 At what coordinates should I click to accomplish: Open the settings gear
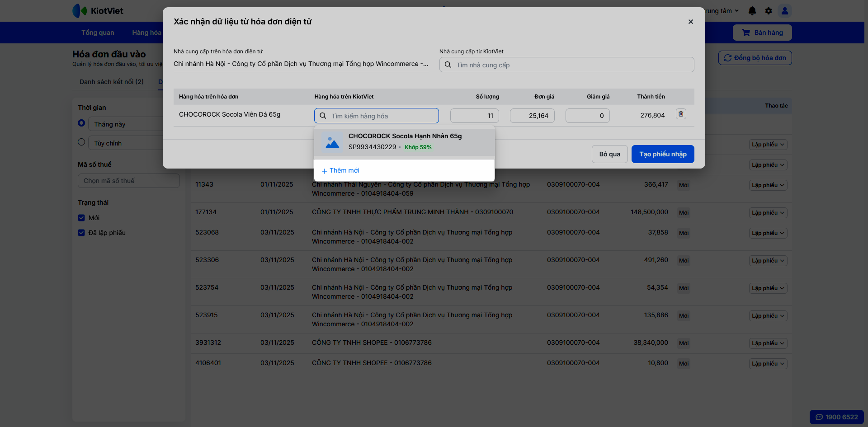pyautogui.click(x=769, y=11)
